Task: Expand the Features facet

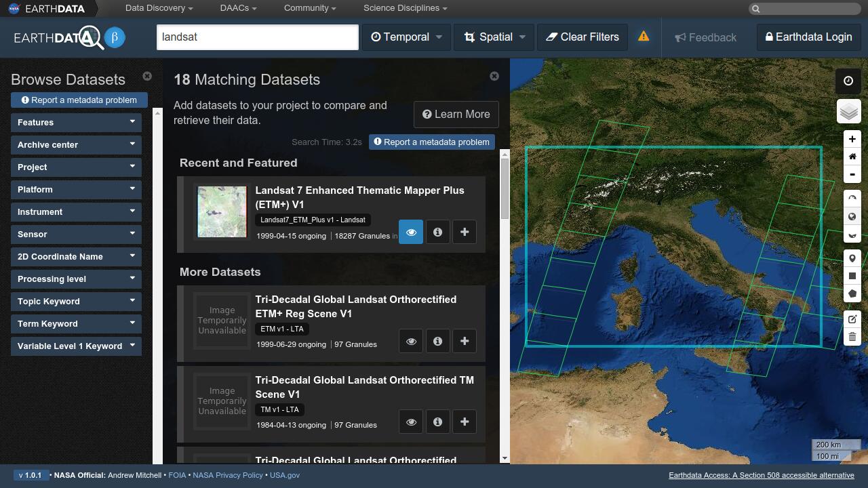Action: (76, 122)
